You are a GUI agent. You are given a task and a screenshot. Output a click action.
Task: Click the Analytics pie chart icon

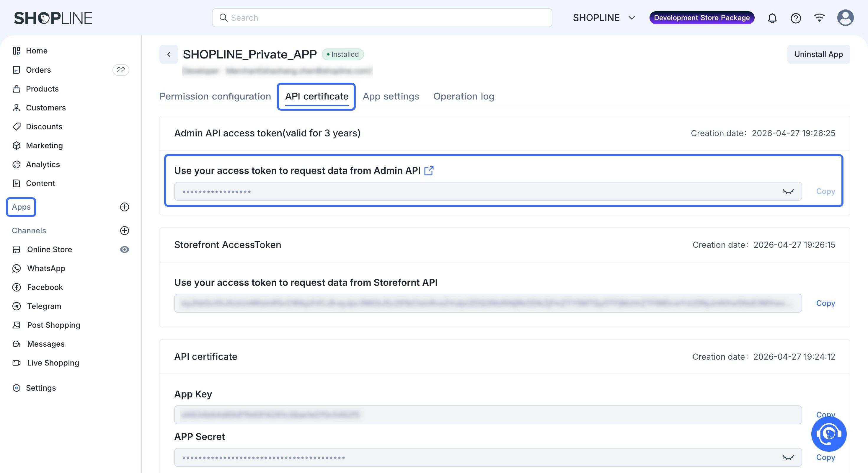click(17, 164)
